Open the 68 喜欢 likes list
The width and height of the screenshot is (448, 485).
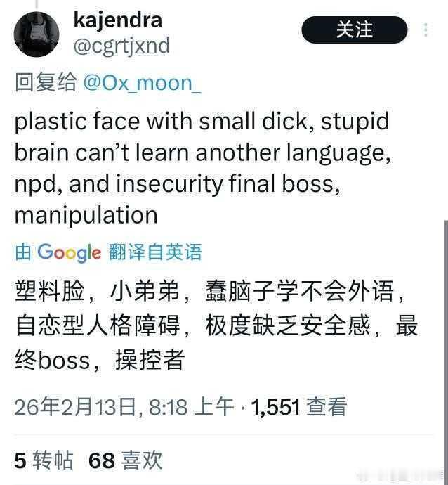125,460
